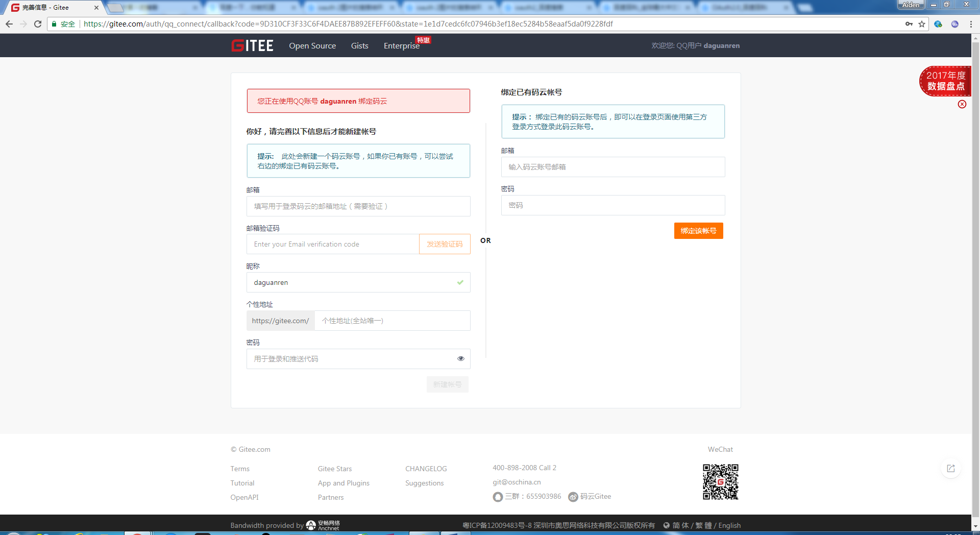The height and width of the screenshot is (535, 980).
Task: Bookmark this page with star icon
Action: coord(922,24)
